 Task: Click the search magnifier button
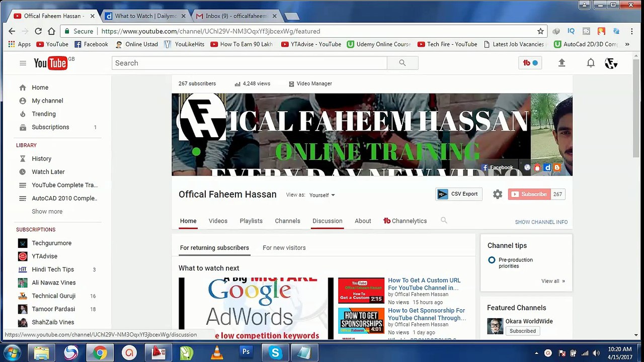point(403,63)
